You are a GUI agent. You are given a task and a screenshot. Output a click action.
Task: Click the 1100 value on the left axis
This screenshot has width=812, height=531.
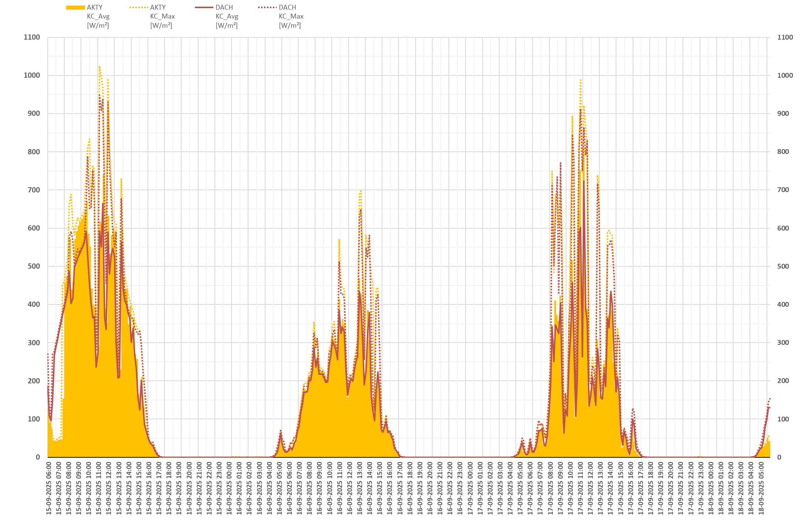[32, 37]
